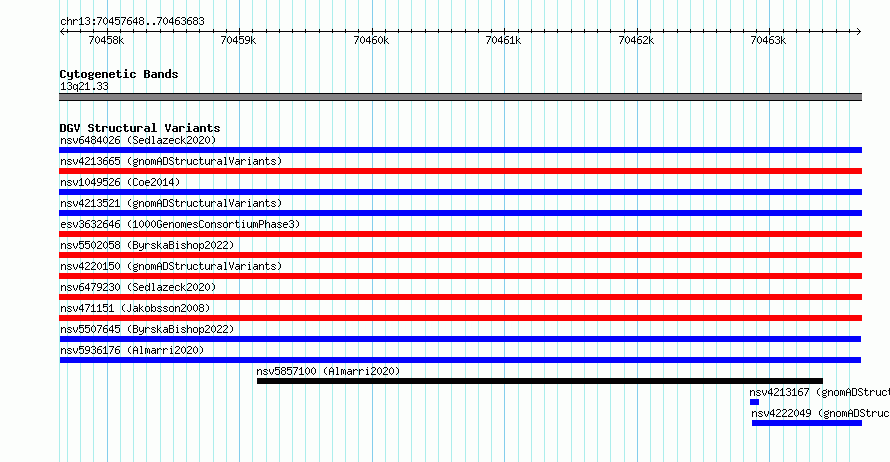This screenshot has height=462, width=890.
Task: Select the red bar under esv3632646
Action: point(460,234)
